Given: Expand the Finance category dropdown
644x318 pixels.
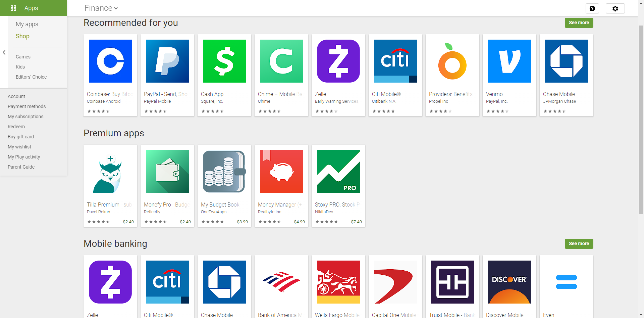Looking at the screenshot, I should coord(101,8).
